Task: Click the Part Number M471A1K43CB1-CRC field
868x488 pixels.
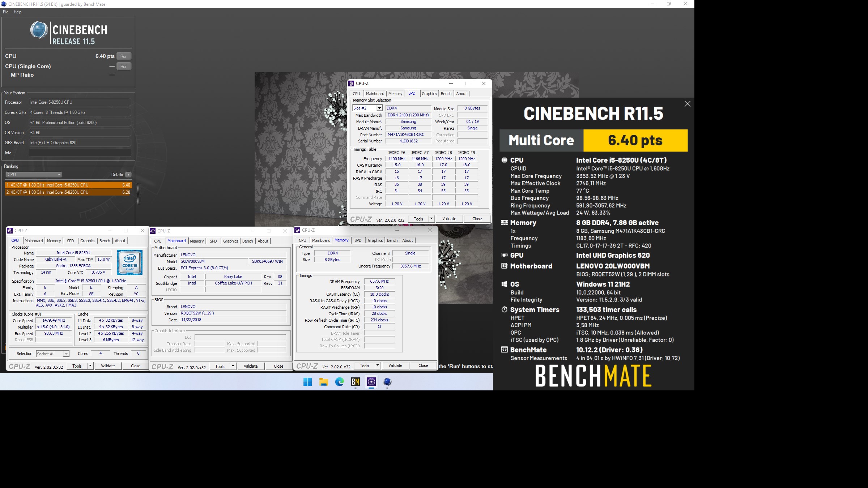Action: (x=408, y=134)
